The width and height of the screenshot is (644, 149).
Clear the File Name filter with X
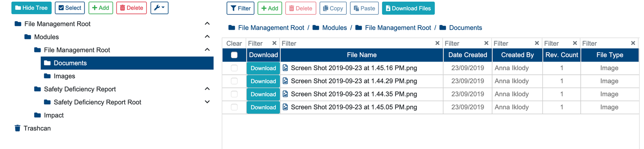[437, 43]
